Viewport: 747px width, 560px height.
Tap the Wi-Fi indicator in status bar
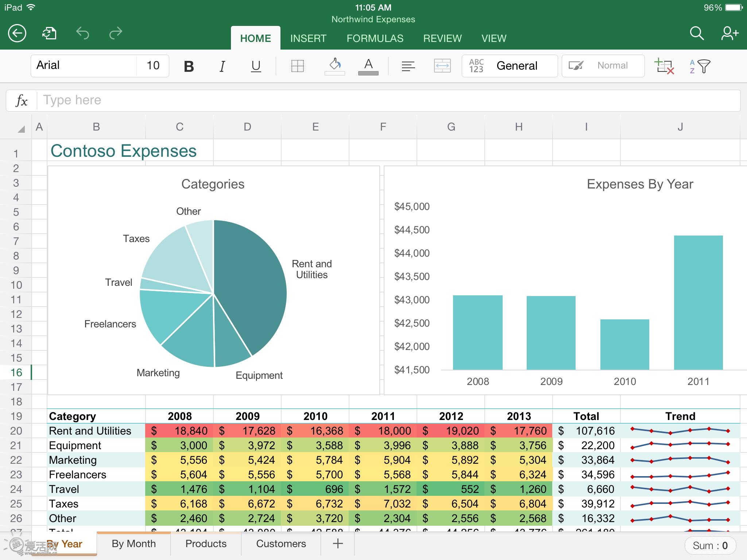(31, 7)
